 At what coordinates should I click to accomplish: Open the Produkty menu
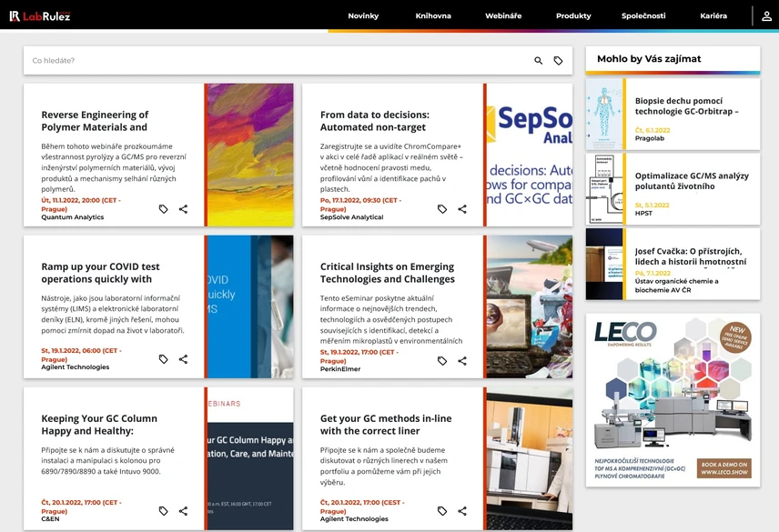(x=573, y=15)
